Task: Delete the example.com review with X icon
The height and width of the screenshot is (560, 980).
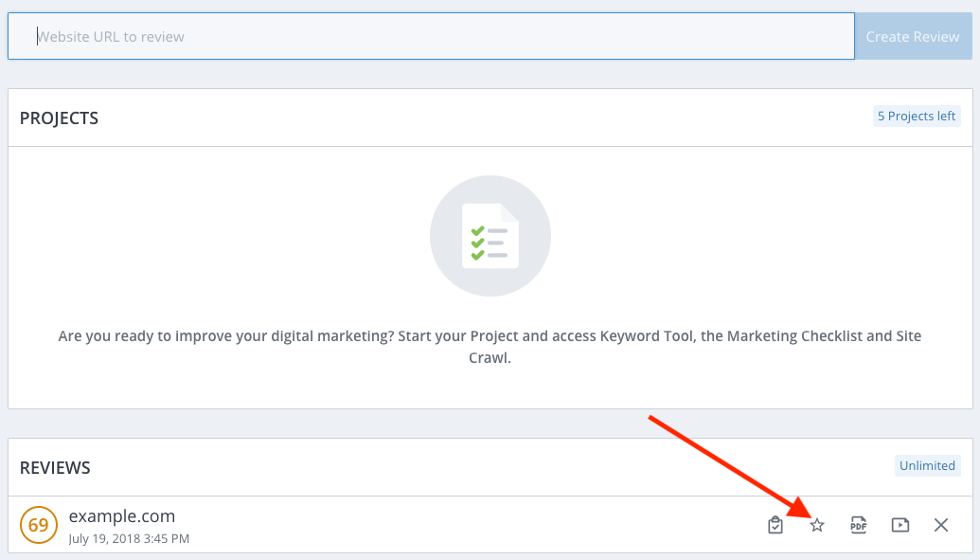Action: (941, 525)
